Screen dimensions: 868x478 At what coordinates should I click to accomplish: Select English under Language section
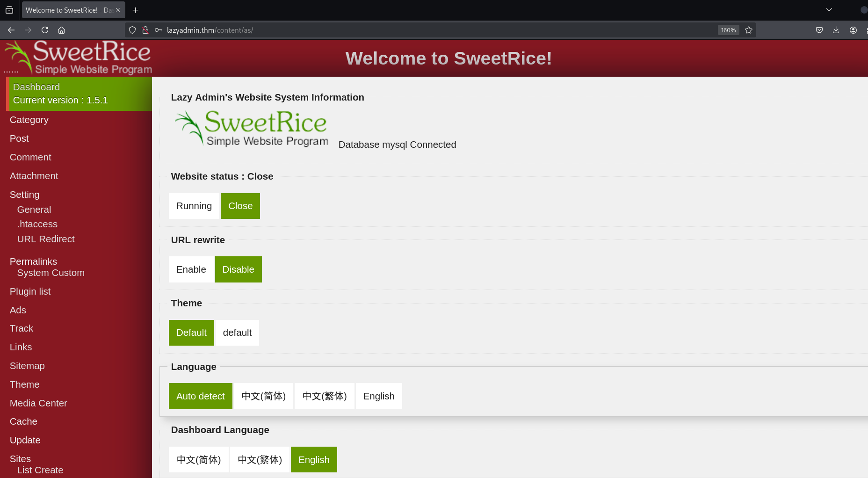tap(378, 396)
